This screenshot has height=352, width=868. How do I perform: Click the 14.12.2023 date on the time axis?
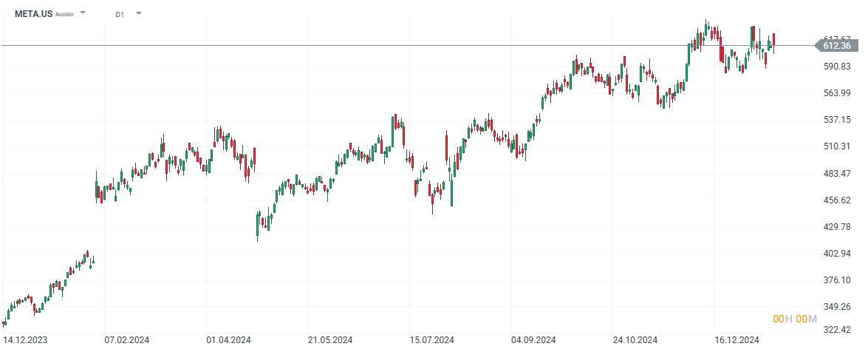24,340
